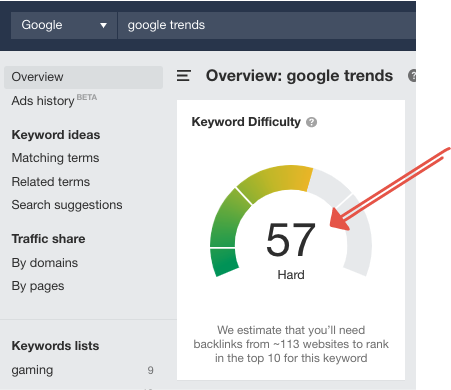
Task: Toggle the sidebar hamburger menu icon
Action: [184, 76]
